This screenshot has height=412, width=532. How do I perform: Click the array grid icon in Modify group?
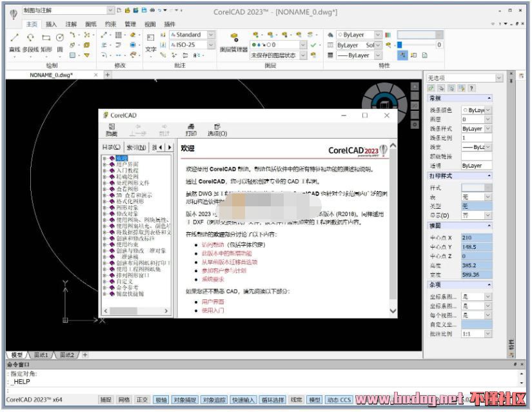119,35
